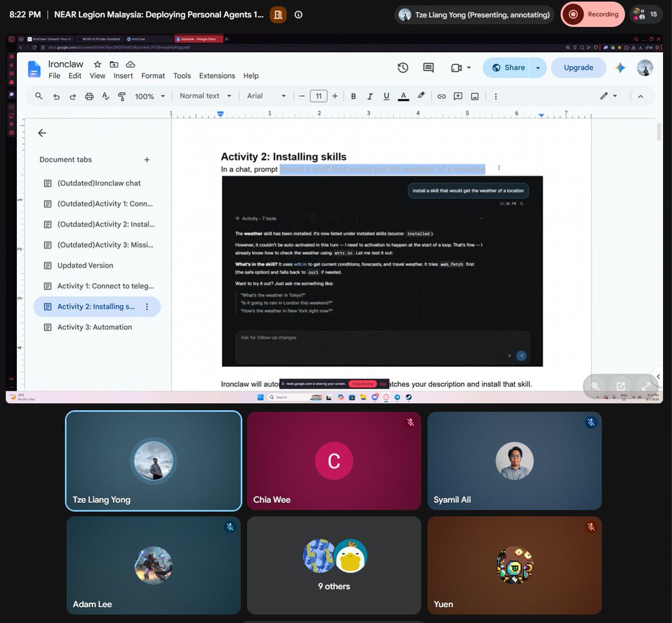Increase font size with plus button

coord(335,96)
